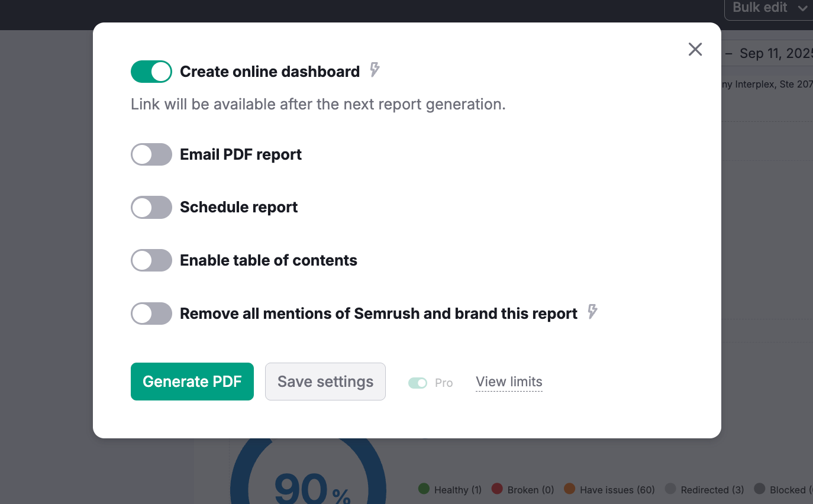
Task: Disable the Create online dashboard toggle
Action: point(151,71)
